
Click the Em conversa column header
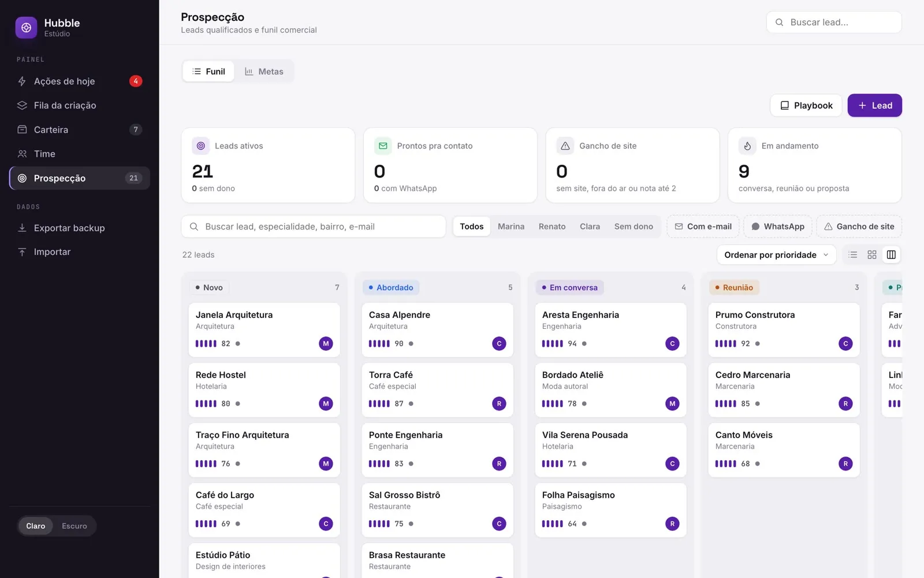[570, 287]
